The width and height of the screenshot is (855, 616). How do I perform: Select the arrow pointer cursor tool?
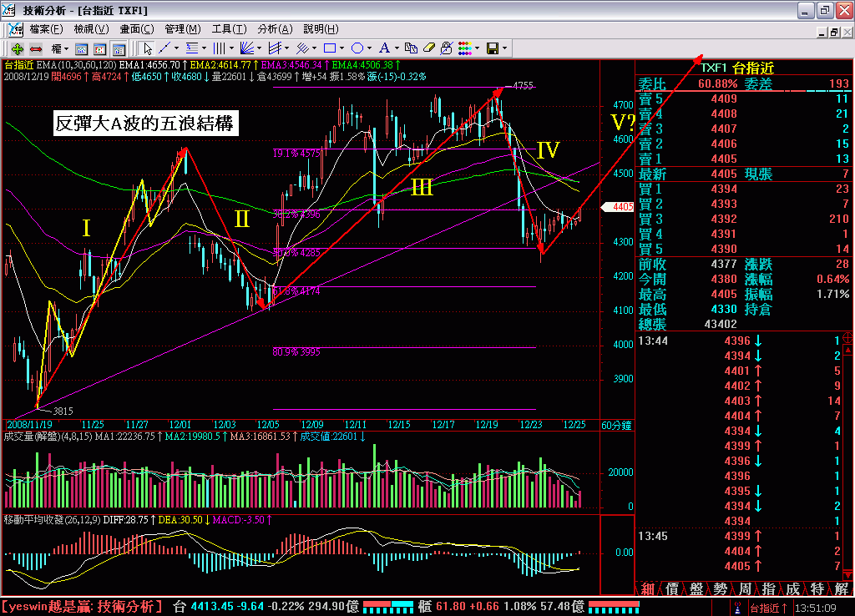click(147, 49)
